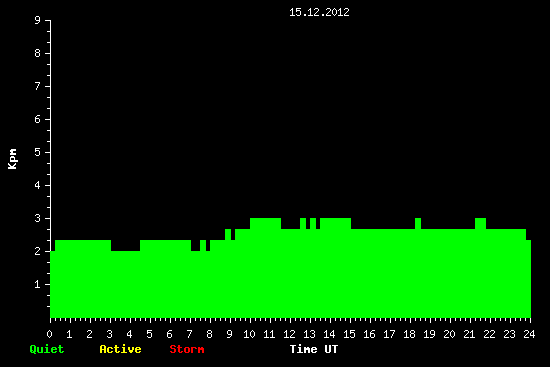
Task: Click the Time UT axis label
Action: pos(314,349)
